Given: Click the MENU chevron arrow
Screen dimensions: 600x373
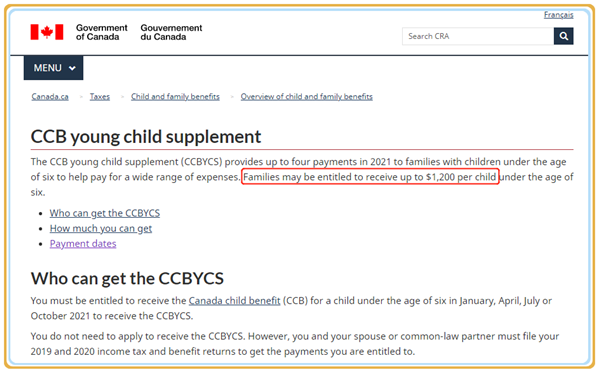Looking at the screenshot, I should 72,68.
